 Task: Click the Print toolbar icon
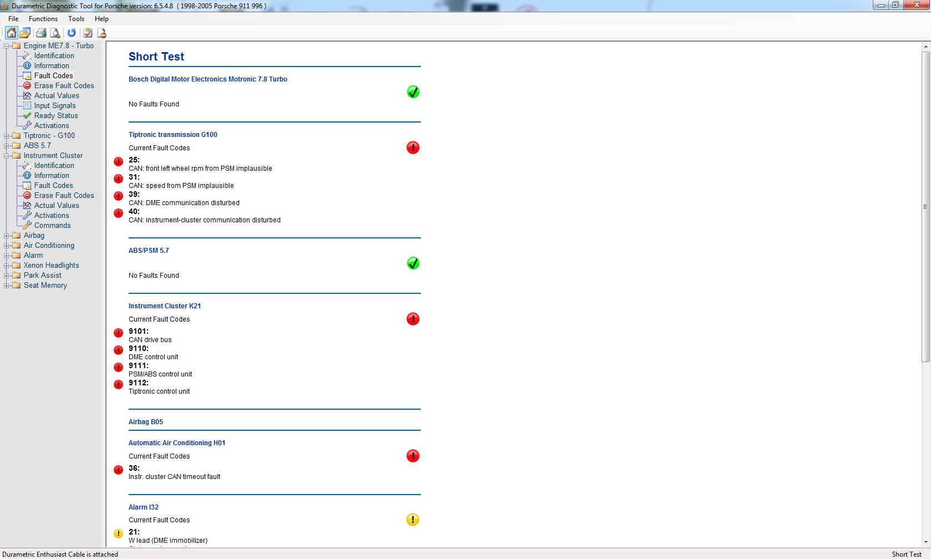(x=41, y=33)
